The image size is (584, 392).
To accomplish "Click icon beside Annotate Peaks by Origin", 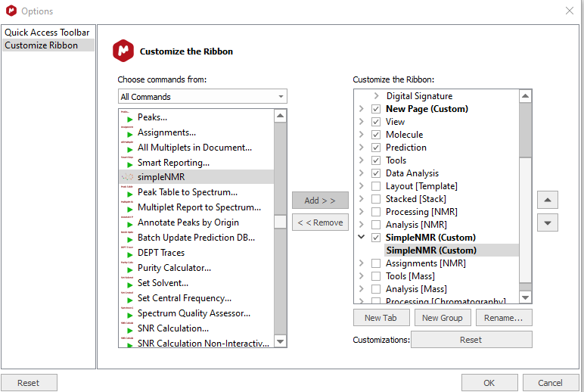I will pyautogui.click(x=127, y=222).
